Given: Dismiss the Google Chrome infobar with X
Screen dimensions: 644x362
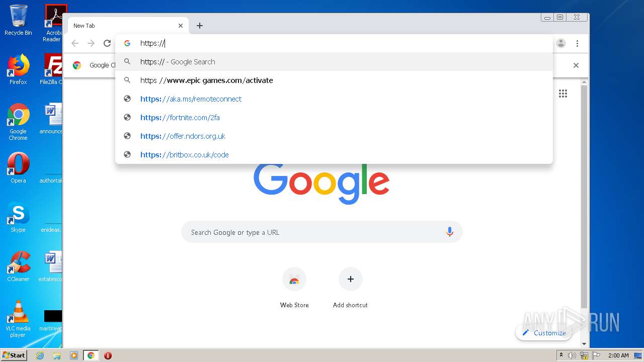Looking at the screenshot, I should (x=576, y=65).
